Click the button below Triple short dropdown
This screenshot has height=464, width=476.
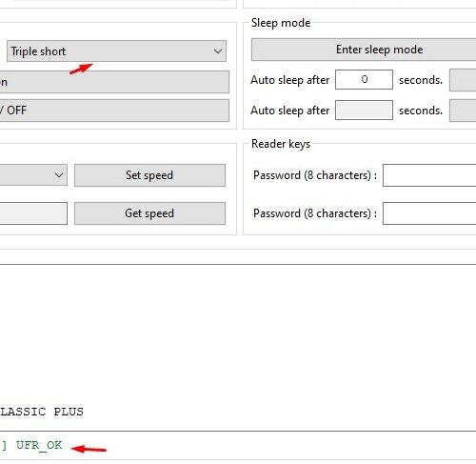[114, 82]
